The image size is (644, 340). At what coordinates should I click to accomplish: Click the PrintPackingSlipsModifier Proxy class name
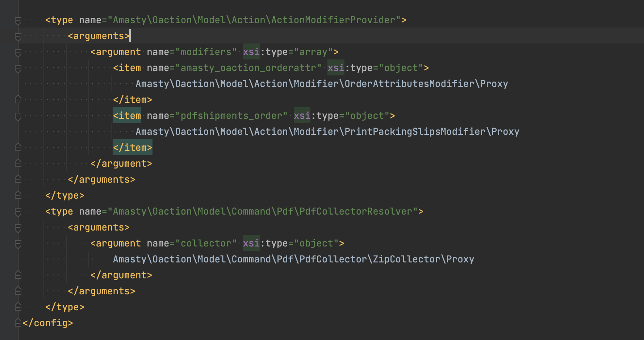pyautogui.click(x=327, y=132)
